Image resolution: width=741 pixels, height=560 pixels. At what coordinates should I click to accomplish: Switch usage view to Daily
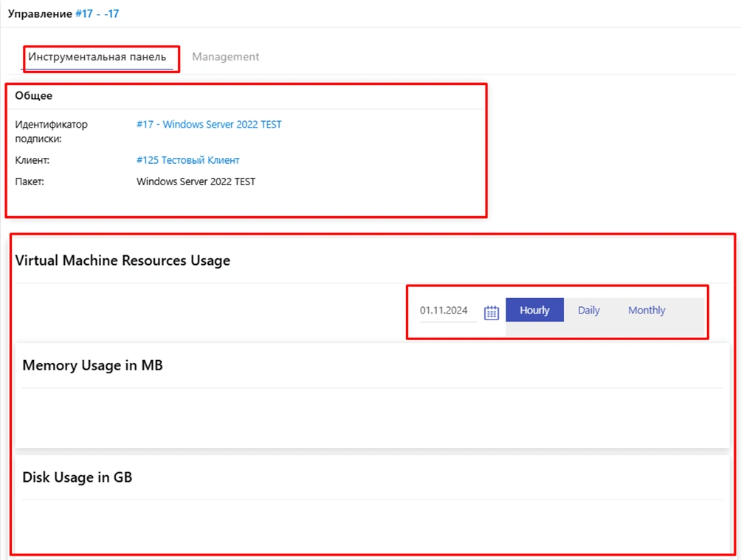[588, 311]
